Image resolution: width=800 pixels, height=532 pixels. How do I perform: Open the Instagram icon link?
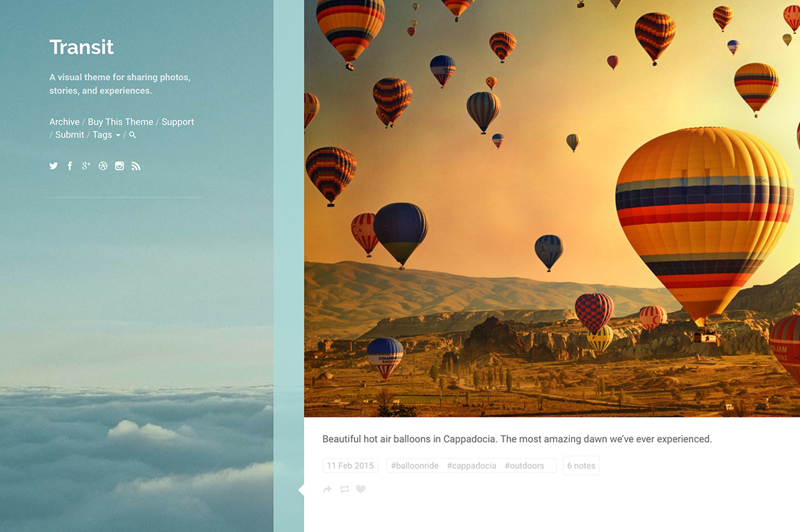(x=119, y=166)
